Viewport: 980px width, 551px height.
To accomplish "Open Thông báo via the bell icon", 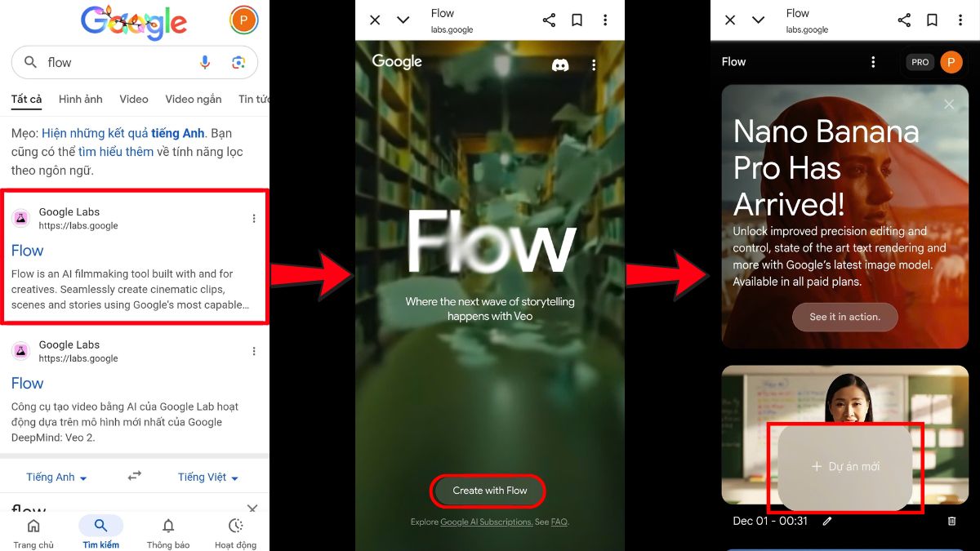I will 167,527.
